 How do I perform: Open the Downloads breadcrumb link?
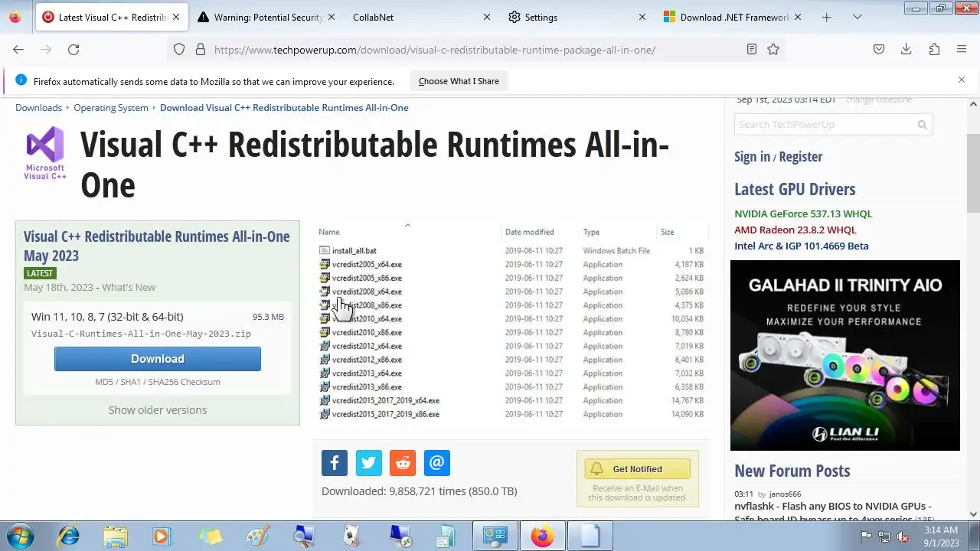pyautogui.click(x=38, y=108)
